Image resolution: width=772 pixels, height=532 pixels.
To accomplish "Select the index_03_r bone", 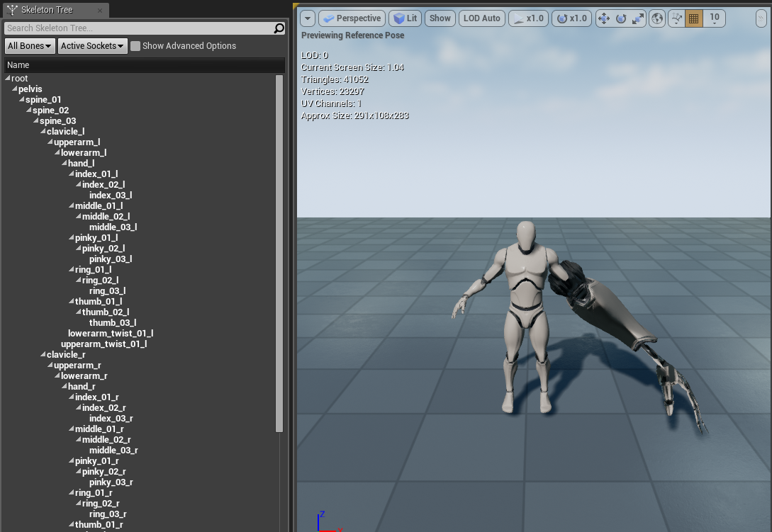I will (x=111, y=419).
